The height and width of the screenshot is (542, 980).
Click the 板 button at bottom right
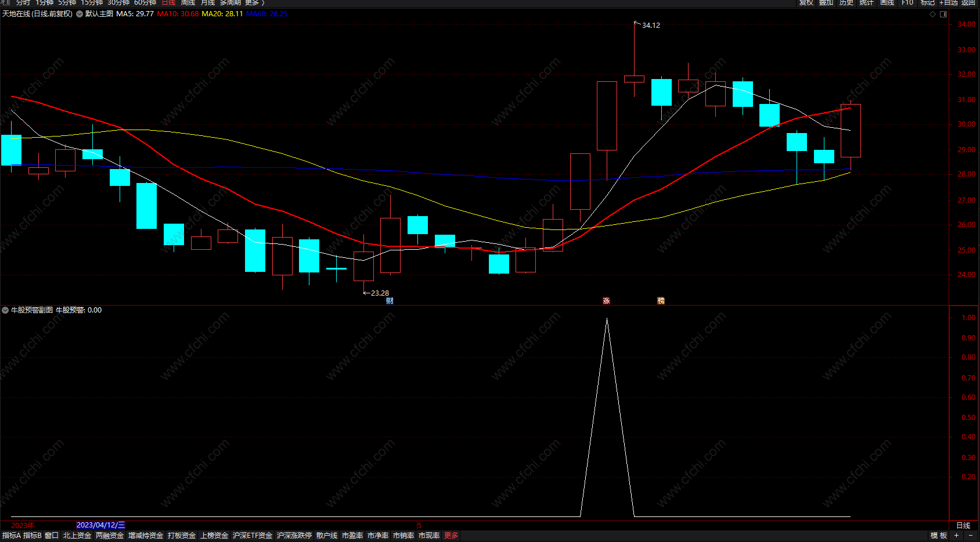[943, 536]
